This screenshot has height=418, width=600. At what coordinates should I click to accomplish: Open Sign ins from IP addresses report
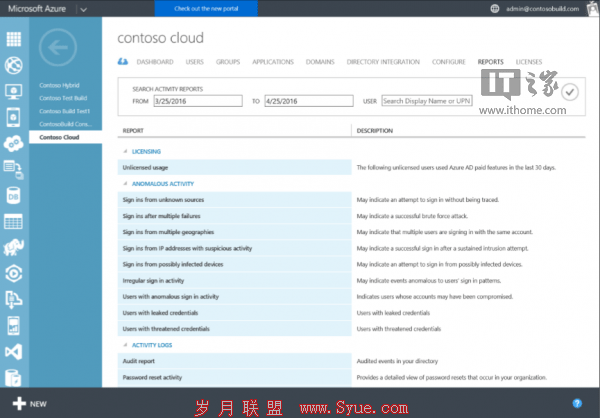tap(235, 248)
